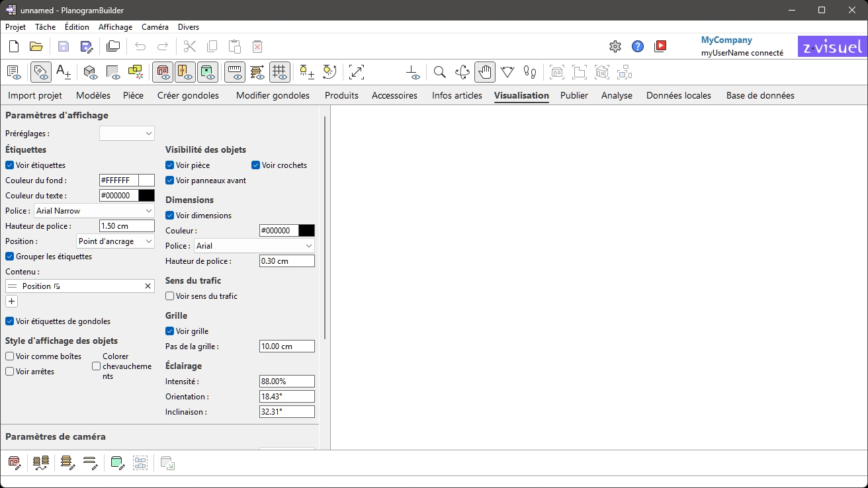Screen dimensions: 868x488
Task: Click the blue help question mark icon
Action: click(637, 46)
